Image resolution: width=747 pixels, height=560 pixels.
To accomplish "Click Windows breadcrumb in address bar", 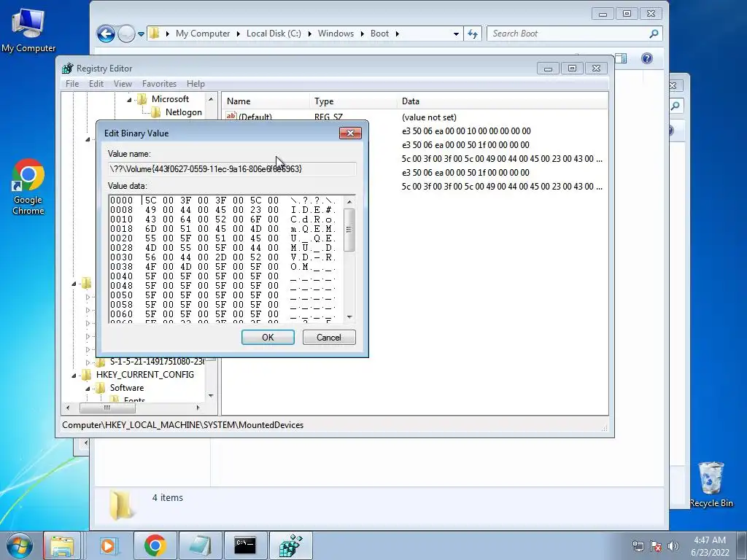I will tap(336, 34).
